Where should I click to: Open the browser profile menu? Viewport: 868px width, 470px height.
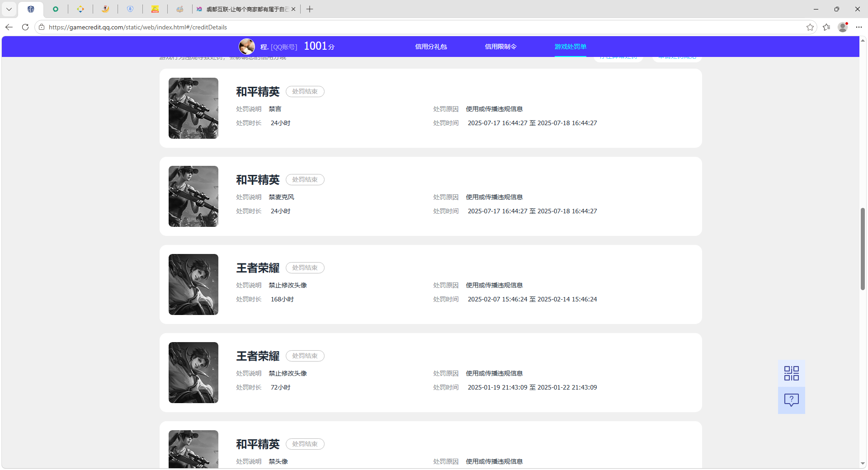pos(843,27)
